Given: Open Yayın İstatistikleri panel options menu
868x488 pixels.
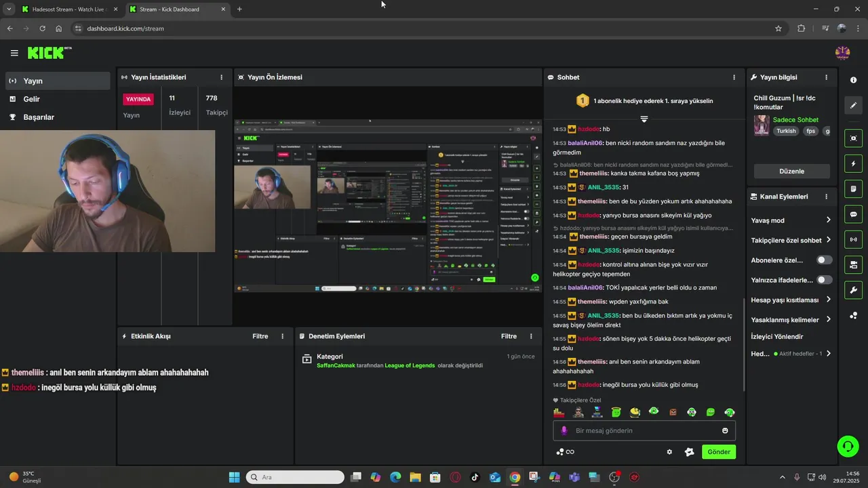Looking at the screenshot, I should click(x=221, y=77).
